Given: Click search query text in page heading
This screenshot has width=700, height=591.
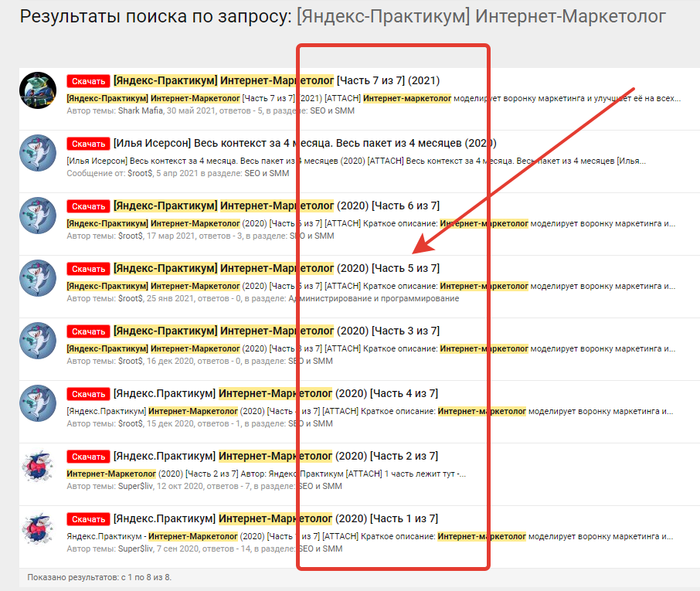Looking at the screenshot, I should pos(481,17).
